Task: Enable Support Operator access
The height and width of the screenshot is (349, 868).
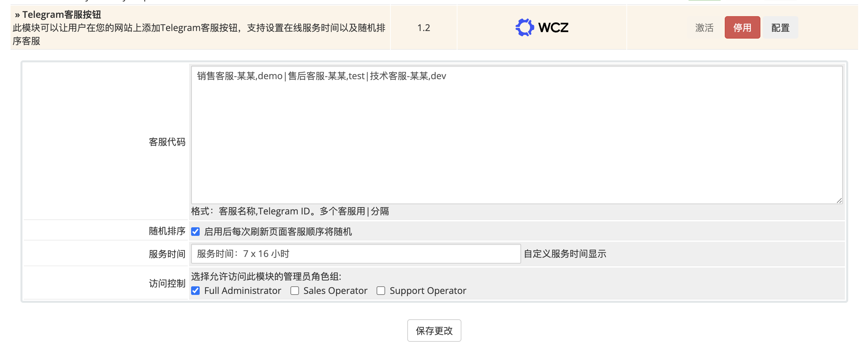Action: [x=381, y=291]
